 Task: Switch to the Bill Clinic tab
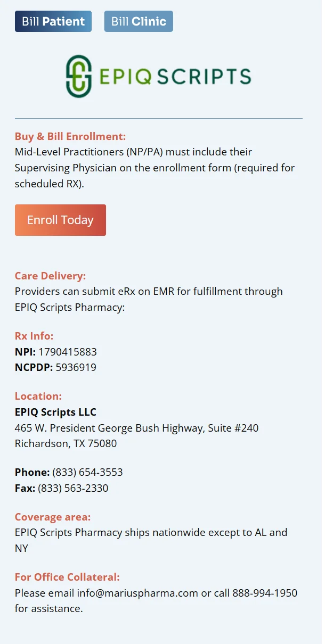pos(139,22)
